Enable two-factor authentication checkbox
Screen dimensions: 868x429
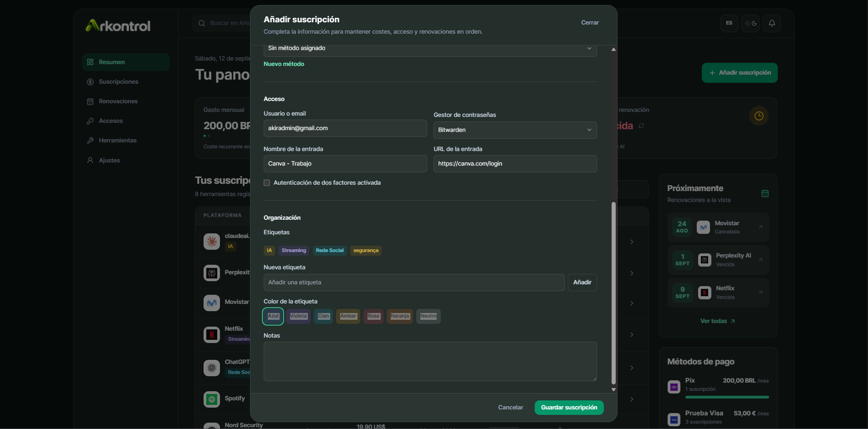click(267, 183)
